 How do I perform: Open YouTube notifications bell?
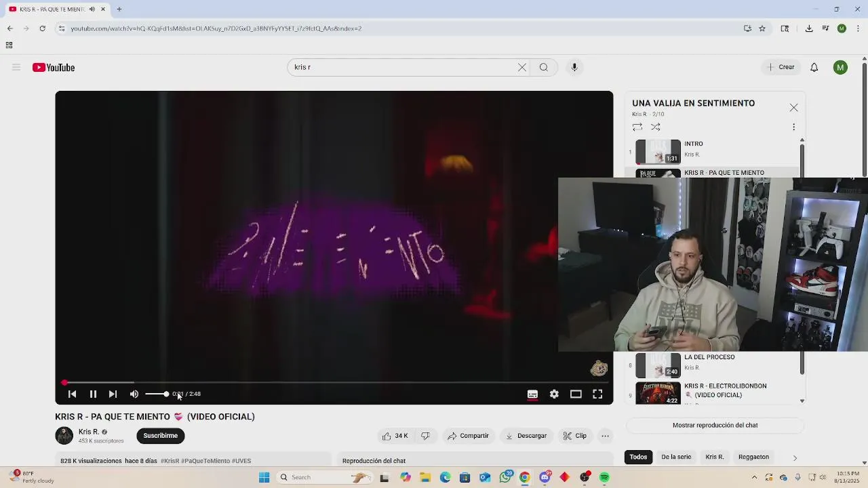click(x=814, y=67)
